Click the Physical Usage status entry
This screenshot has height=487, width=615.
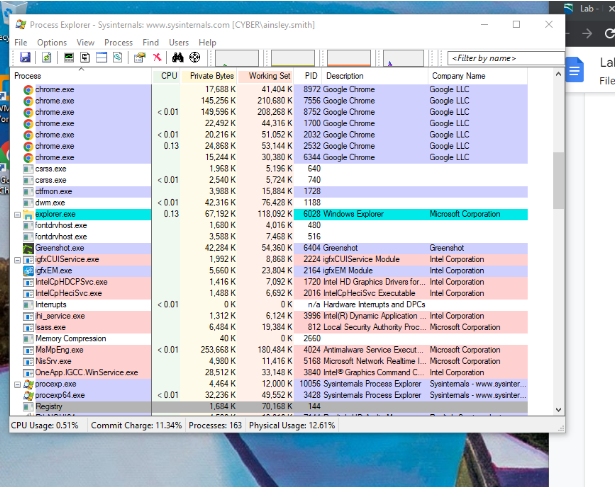coord(292,425)
